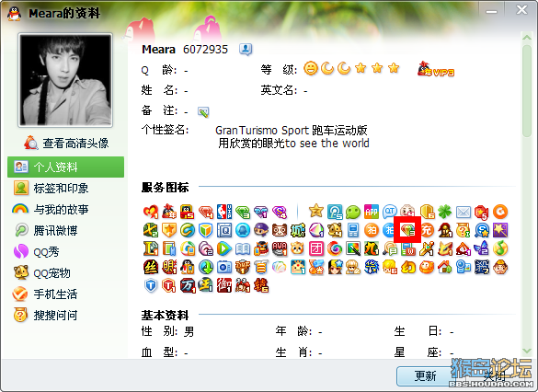Click the green four-leaf clover icon

445,212
